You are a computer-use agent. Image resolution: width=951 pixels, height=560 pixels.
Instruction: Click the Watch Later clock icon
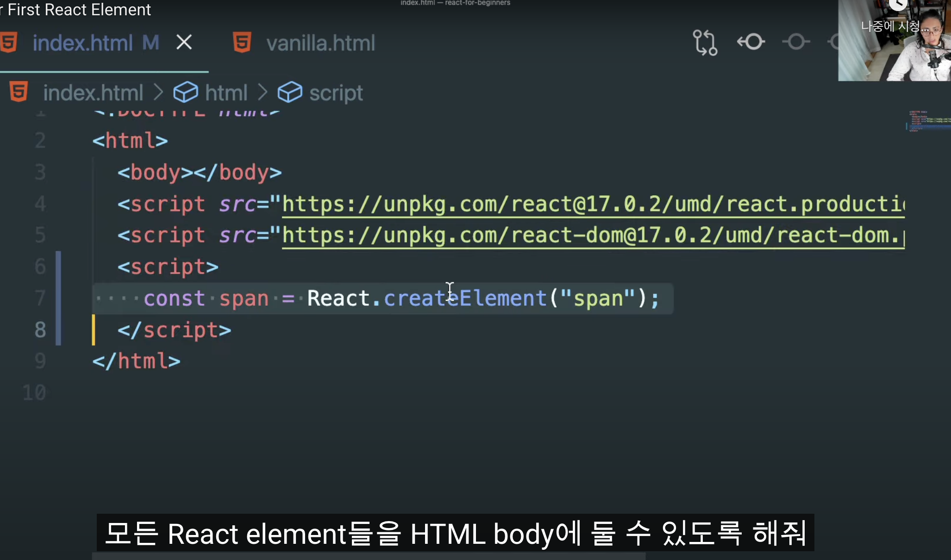point(898,4)
